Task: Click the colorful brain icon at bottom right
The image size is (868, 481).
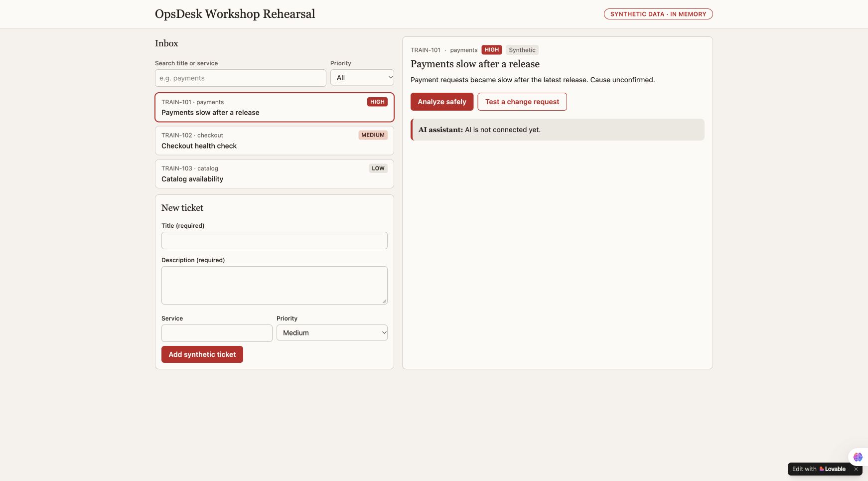Action: pyautogui.click(x=858, y=457)
